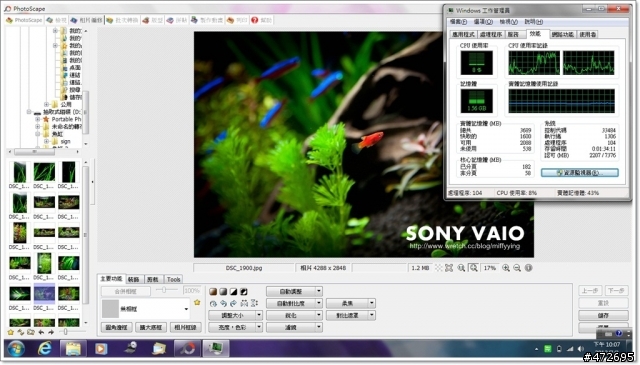The width and height of the screenshot is (640, 365).
Task: Switch to the 裝飾 tab in editor panel
Action: [x=134, y=279]
